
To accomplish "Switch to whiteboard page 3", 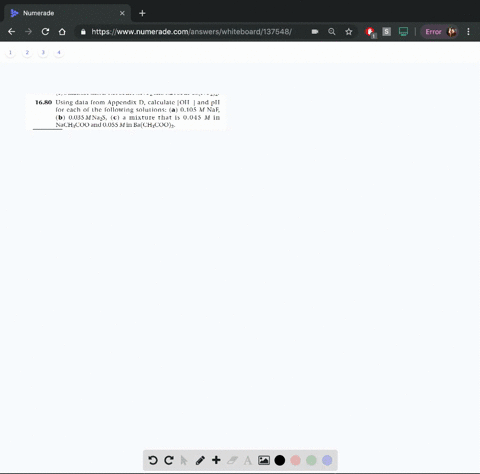I will tap(43, 52).
